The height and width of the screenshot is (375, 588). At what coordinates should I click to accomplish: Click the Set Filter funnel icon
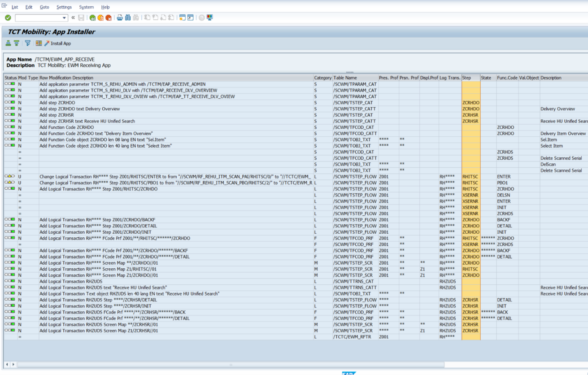point(28,44)
